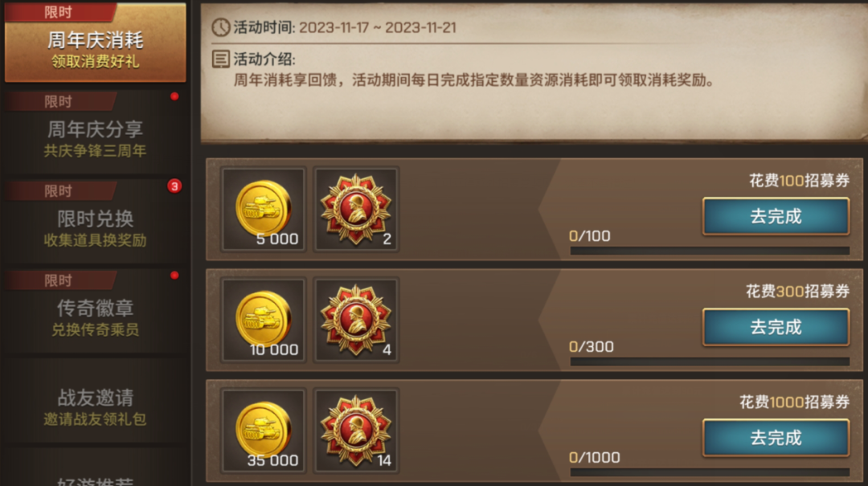Select the medal reward showing quantity 4
The width and height of the screenshot is (868, 486).
(357, 320)
